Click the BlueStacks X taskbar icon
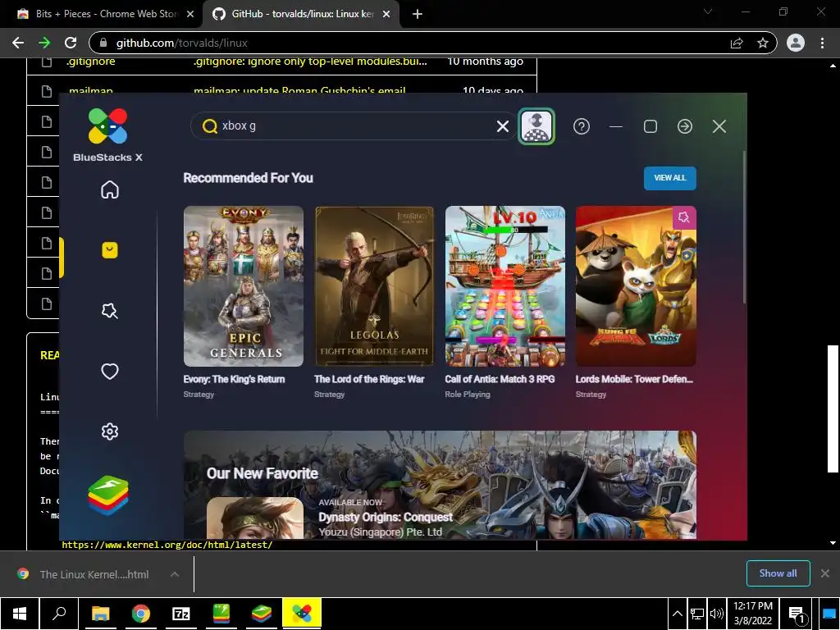840x630 pixels. pyautogui.click(x=302, y=614)
